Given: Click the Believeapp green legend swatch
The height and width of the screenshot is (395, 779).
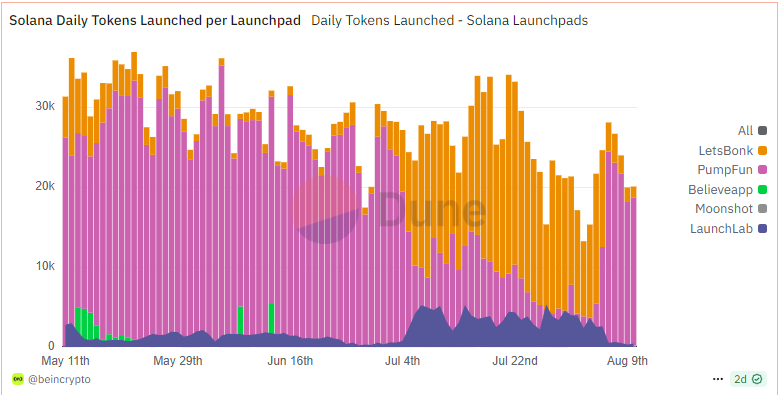Looking at the screenshot, I should point(763,190).
